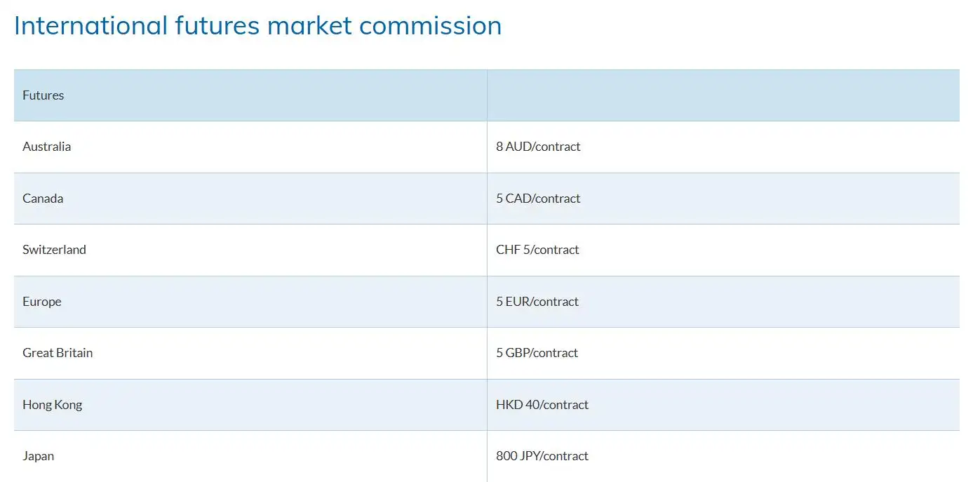980x482 pixels.
Task: Select the Hong Kong row label
Action: (x=52, y=405)
